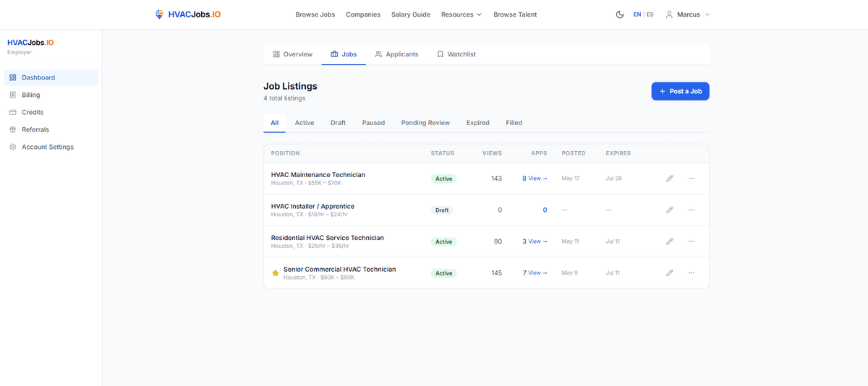The height and width of the screenshot is (386, 868).
Task: Filter listings by Active
Action: (x=305, y=123)
